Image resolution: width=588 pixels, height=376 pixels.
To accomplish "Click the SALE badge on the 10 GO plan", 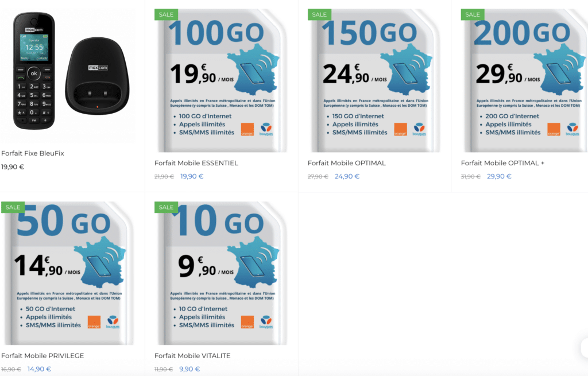I will coord(166,207).
